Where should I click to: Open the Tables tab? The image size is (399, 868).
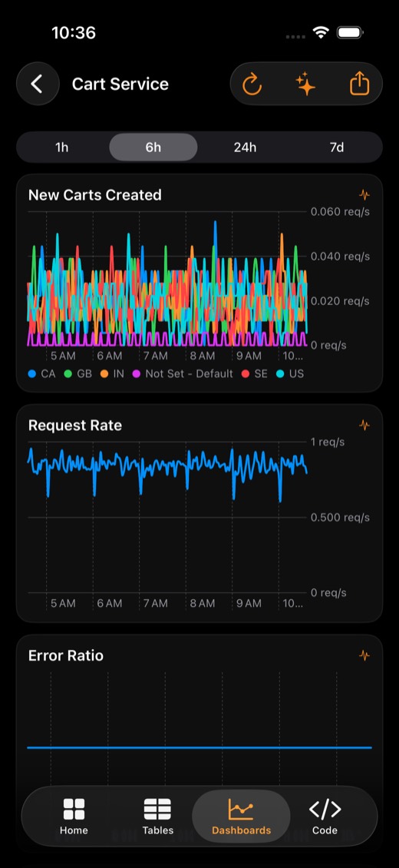(157, 817)
